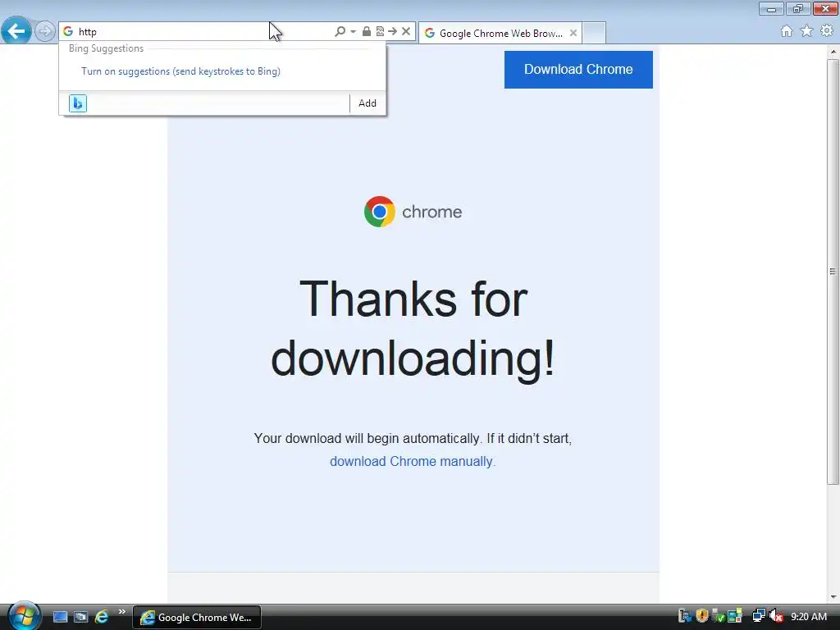Open the Tools gear menu
Viewport: 840px width, 630px height.
tap(827, 31)
